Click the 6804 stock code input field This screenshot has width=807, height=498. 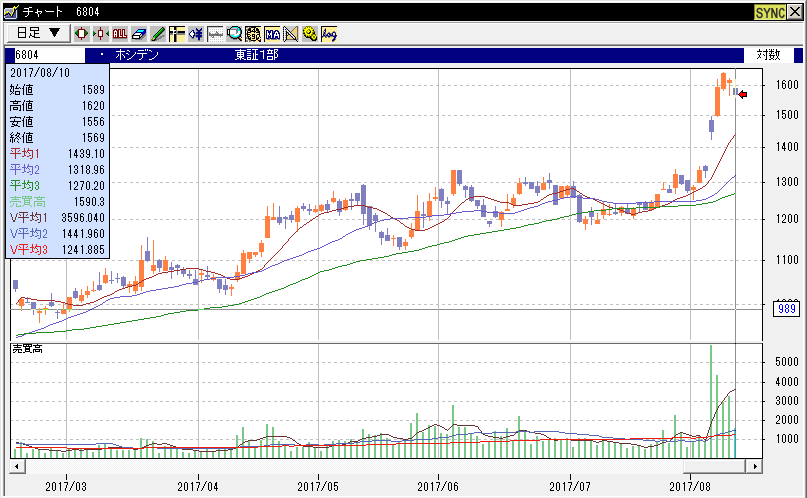pyautogui.click(x=45, y=55)
